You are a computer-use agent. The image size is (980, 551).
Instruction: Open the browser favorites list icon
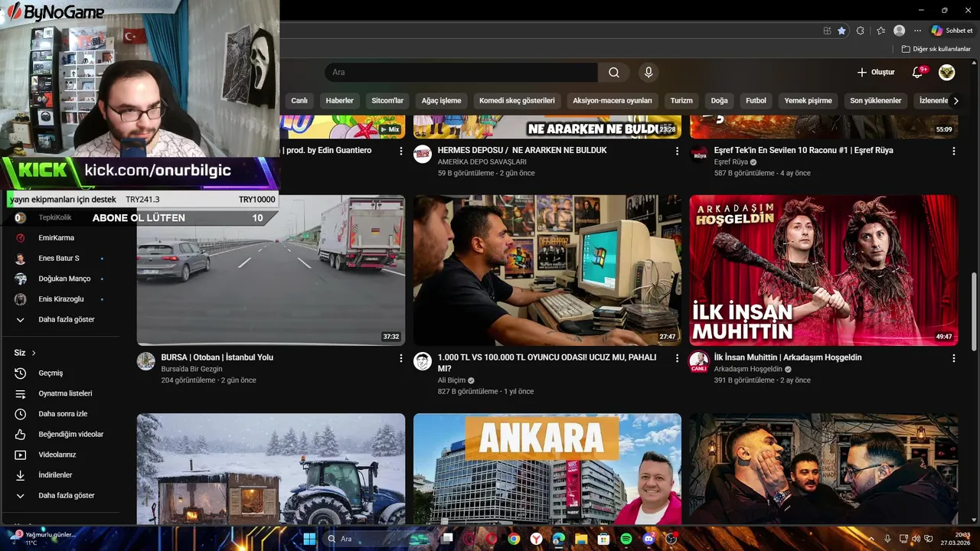pos(880,31)
